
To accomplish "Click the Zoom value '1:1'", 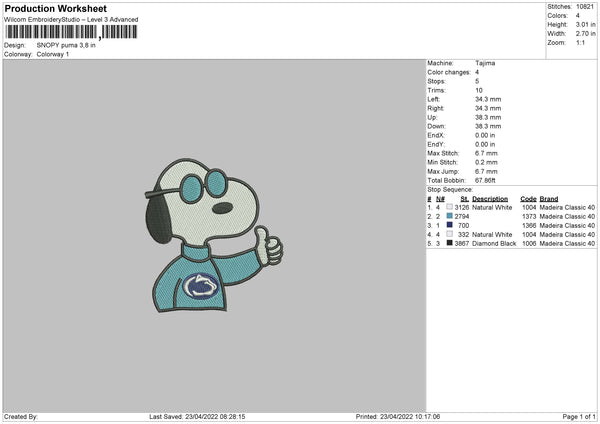I will [580, 43].
